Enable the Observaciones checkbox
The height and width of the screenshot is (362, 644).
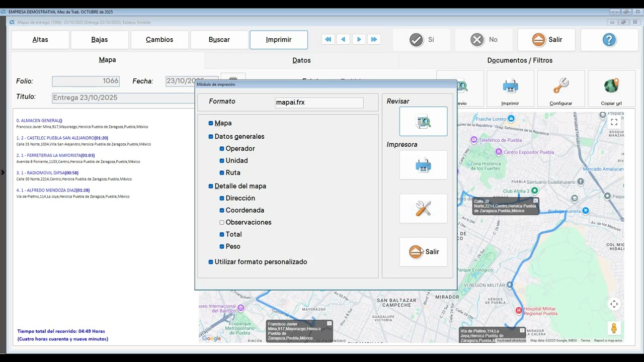[222, 222]
